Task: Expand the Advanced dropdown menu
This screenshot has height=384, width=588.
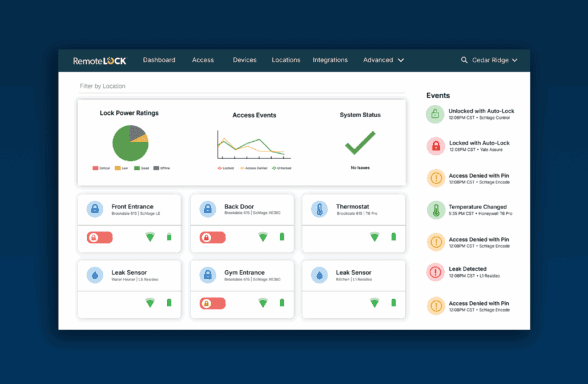Action: pyautogui.click(x=383, y=60)
